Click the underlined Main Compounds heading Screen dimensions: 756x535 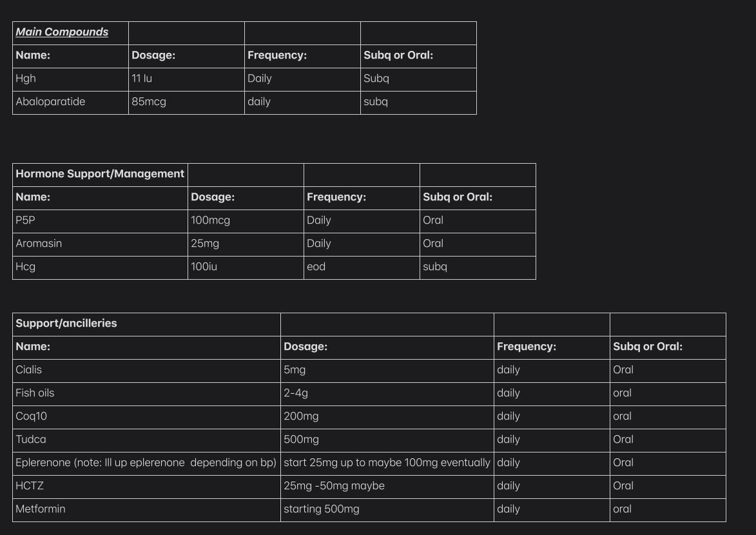point(62,32)
